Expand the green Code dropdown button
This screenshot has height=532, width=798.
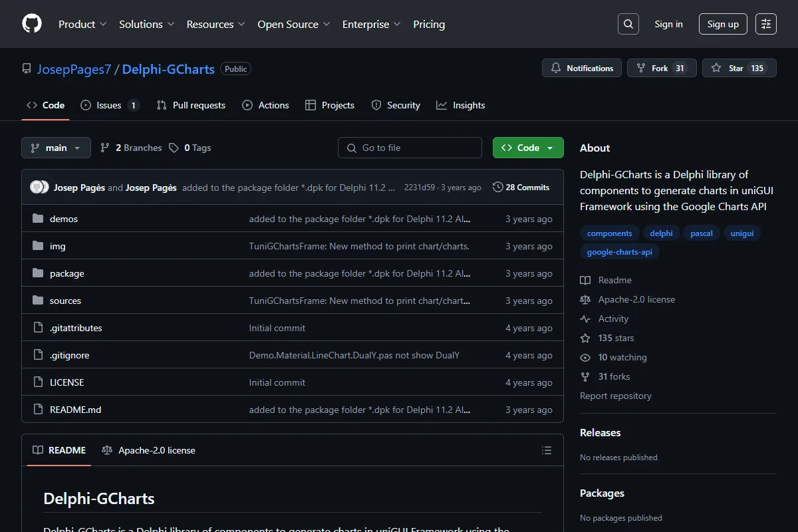(x=528, y=148)
